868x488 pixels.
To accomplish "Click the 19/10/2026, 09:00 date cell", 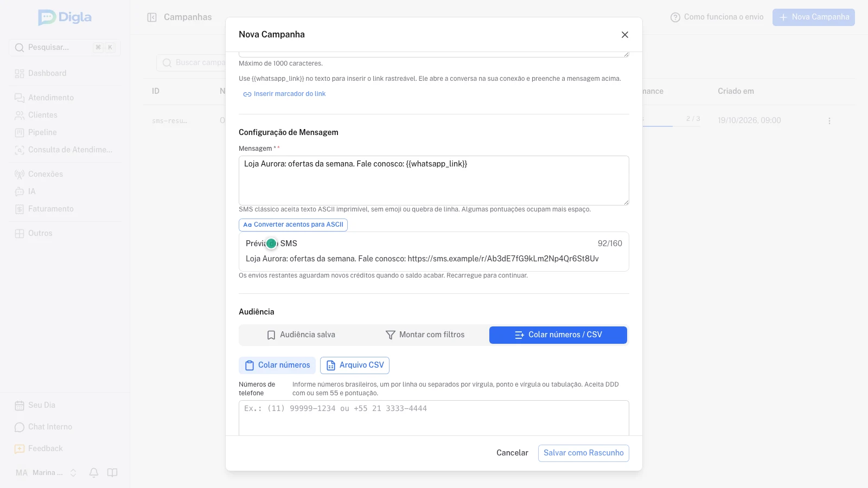I will tap(749, 120).
